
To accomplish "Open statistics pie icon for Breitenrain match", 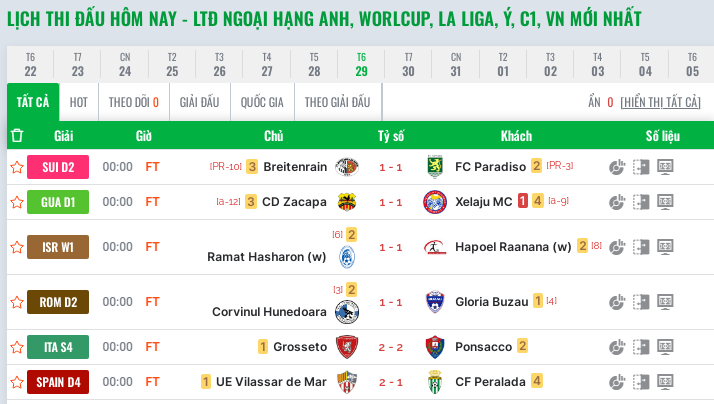I will [x=617, y=167].
